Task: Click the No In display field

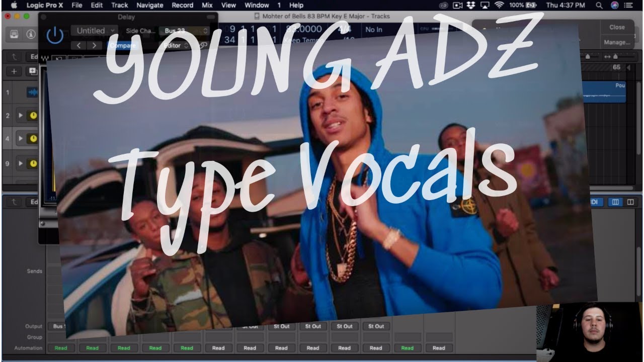Action: click(374, 30)
